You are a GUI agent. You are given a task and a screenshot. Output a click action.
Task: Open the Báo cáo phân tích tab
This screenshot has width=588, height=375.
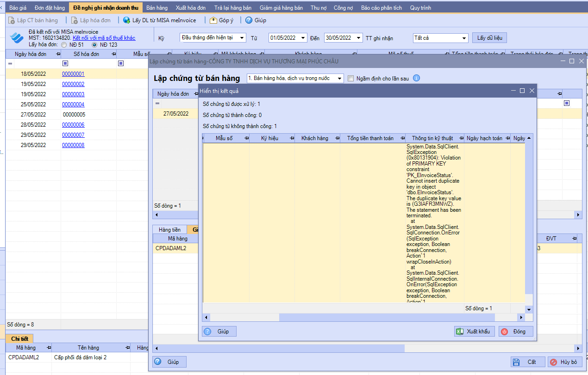point(382,8)
